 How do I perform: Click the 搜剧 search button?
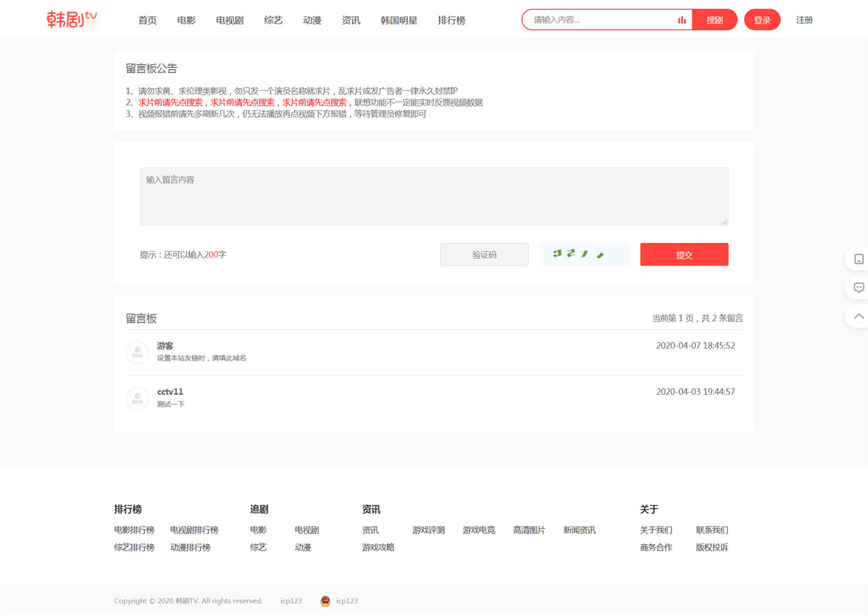[x=715, y=20]
